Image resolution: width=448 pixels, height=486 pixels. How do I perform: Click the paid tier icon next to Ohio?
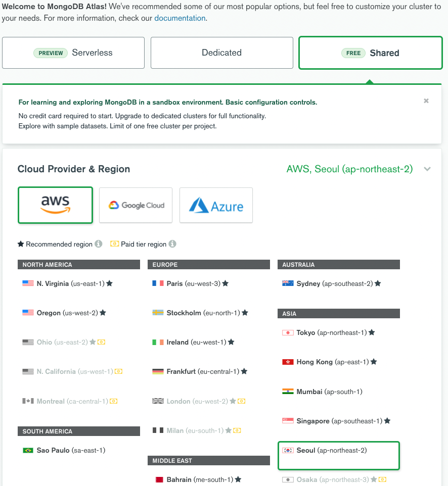(x=102, y=342)
